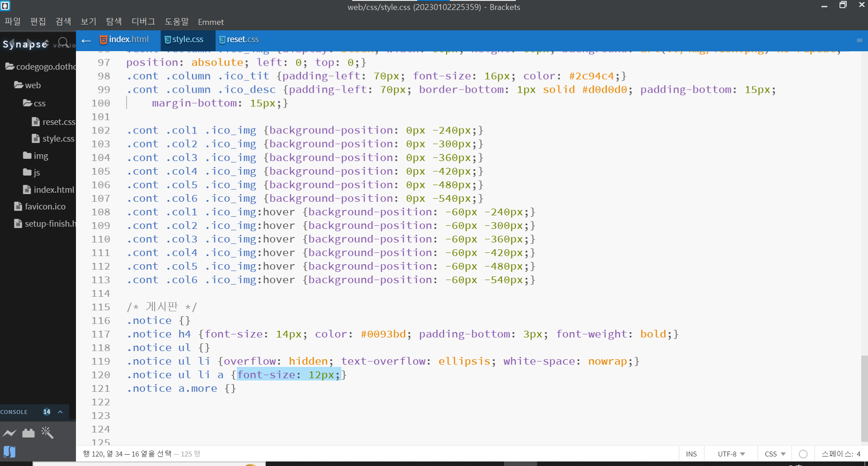Open the 보기 (View) menu

coord(89,22)
